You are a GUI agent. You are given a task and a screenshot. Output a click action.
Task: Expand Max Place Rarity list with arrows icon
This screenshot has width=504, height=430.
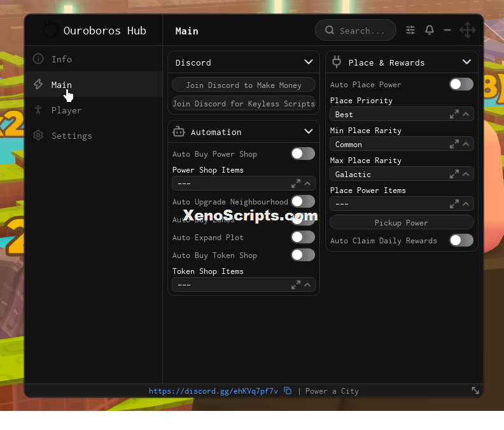(454, 174)
